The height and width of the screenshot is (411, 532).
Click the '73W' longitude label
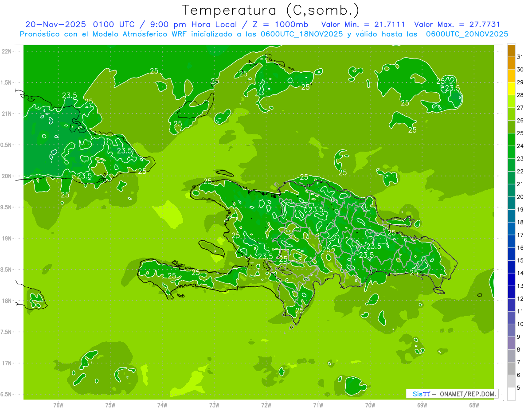(214, 405)
